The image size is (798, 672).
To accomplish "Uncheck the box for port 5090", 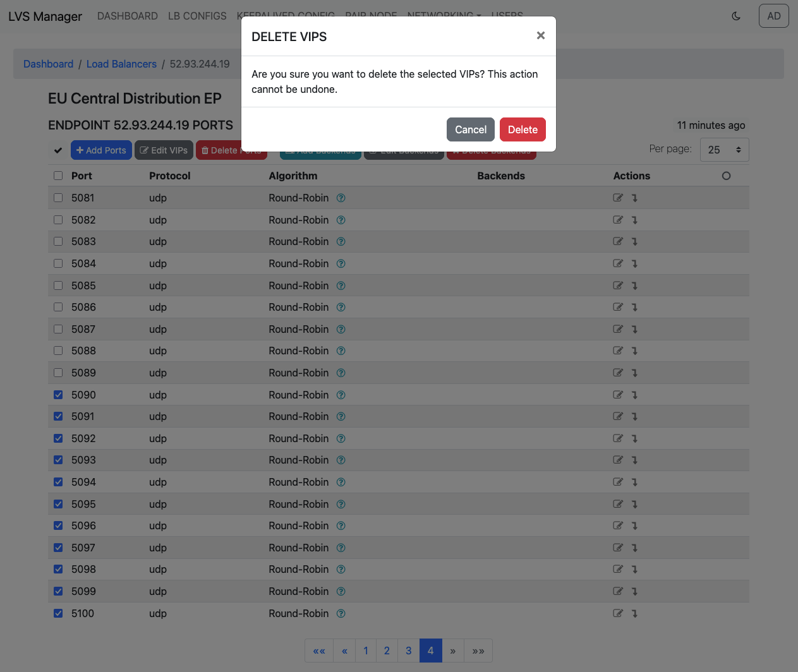I will click(x=58, y=395).
